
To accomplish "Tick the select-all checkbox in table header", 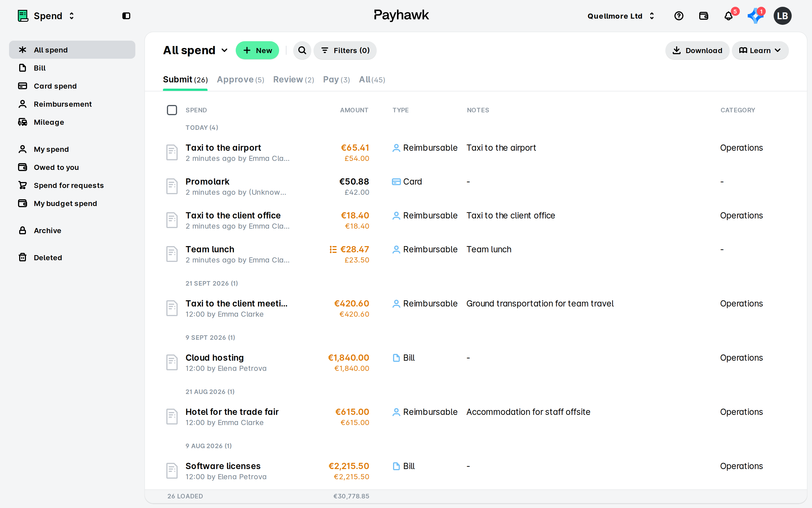I will pos(172,110).
